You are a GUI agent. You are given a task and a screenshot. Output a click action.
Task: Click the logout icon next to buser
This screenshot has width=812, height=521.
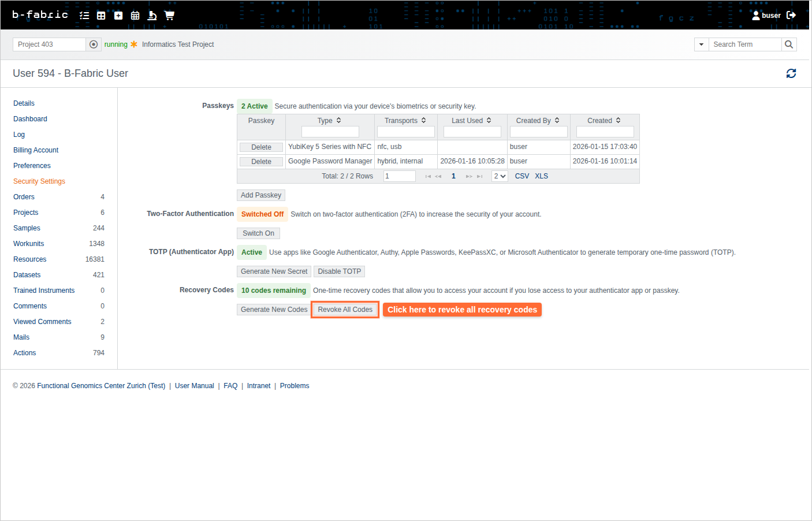coord(791,15)
